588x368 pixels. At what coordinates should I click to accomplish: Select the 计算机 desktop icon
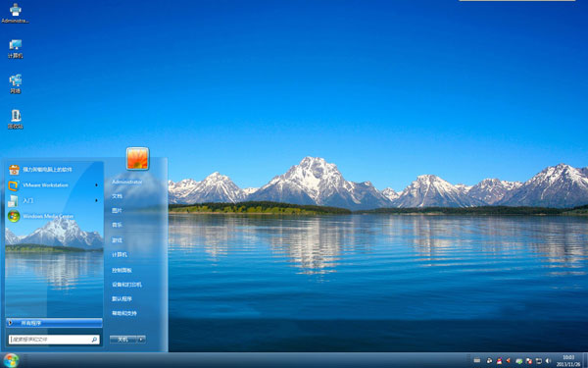[x=16, y=49]
